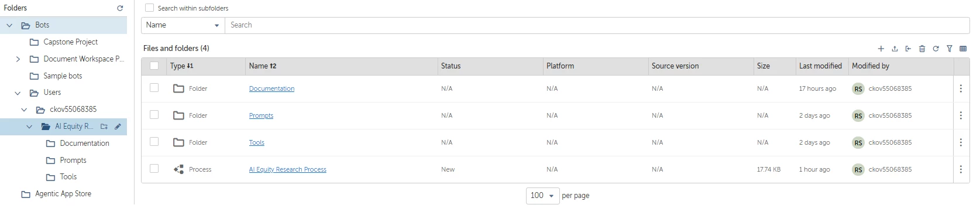Open the three-dot menu for the Tools row

pos(961,142)
